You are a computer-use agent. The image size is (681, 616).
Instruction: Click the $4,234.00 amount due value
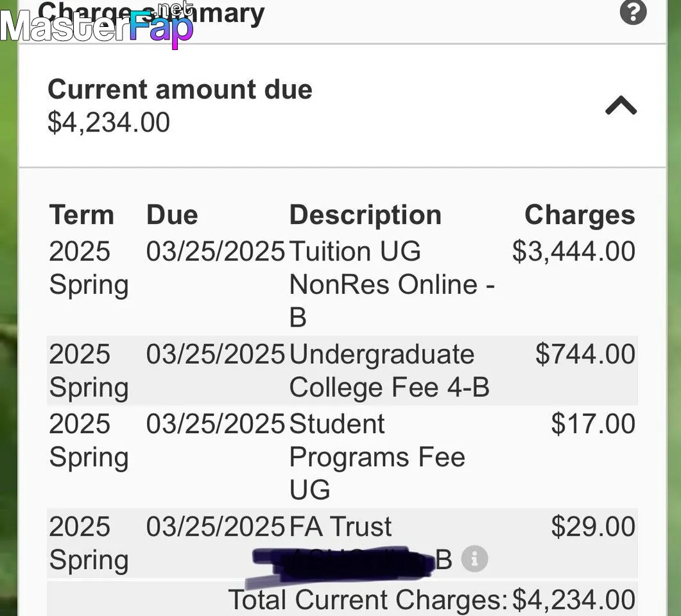pos(108,123)
